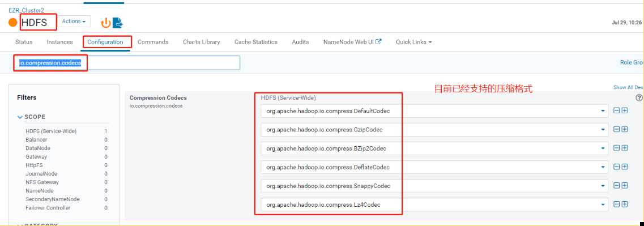Expand the BZip2Codec dropdown arrow
This screenshot has height=226, width=644.
(x=603, y=148)
